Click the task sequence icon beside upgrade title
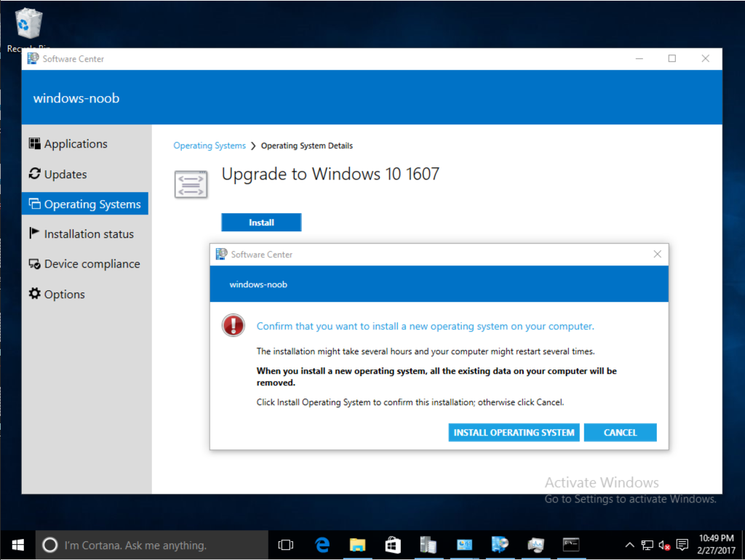The width and height of the screenshot is (745, 560). point(191,184)
